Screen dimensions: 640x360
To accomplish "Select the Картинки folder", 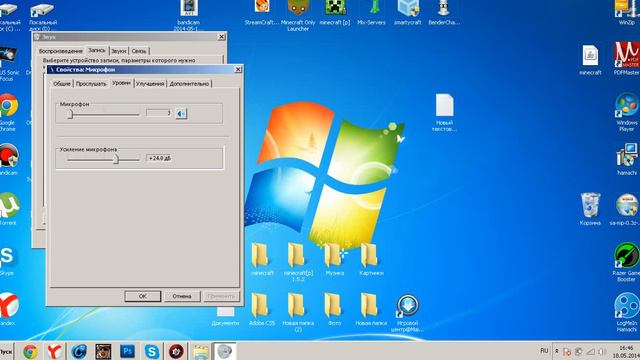I will (371, 259).
